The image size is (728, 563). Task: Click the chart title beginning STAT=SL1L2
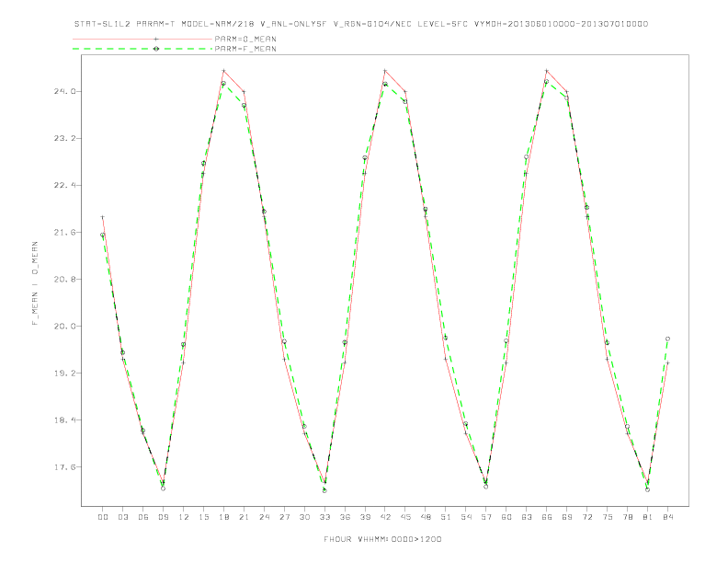click(x=360, y=24)
